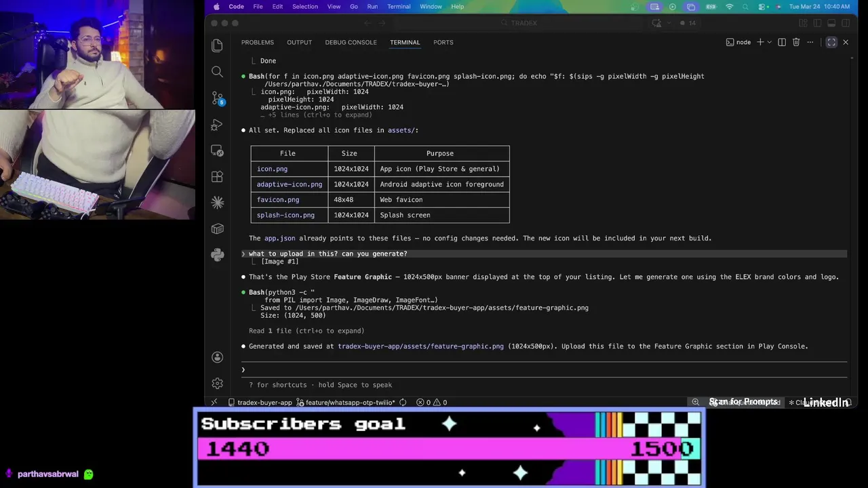The width and height of the screenshot is (868, 488).
Task: Customize layout icon in title bar
Action: (x=803, y=23)
